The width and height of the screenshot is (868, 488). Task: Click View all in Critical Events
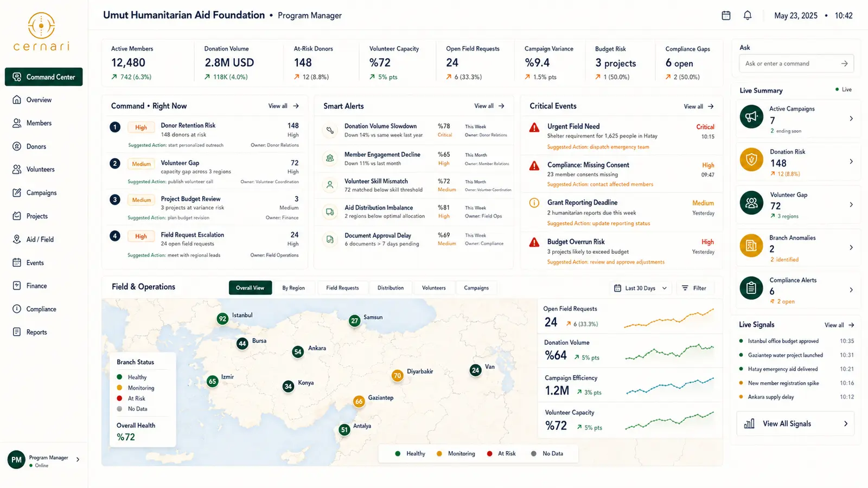(699, 106)
